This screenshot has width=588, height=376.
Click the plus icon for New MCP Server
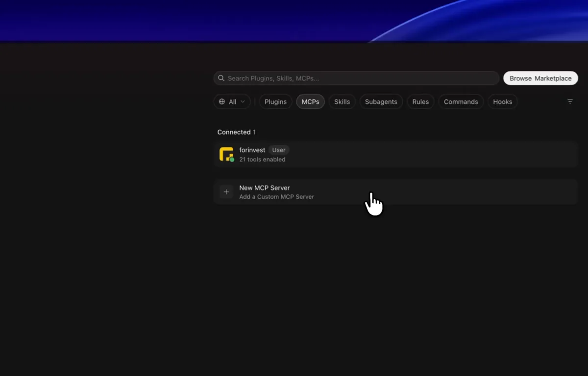226,192
